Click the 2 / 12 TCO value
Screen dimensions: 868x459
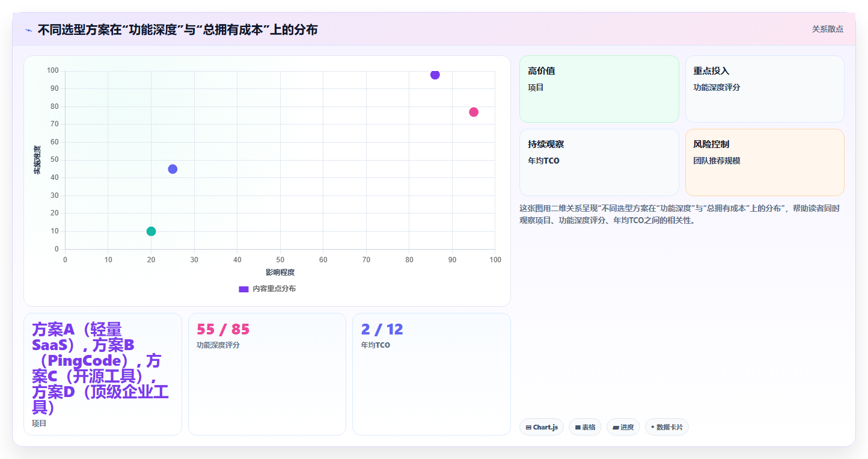[x=382, y=330]
